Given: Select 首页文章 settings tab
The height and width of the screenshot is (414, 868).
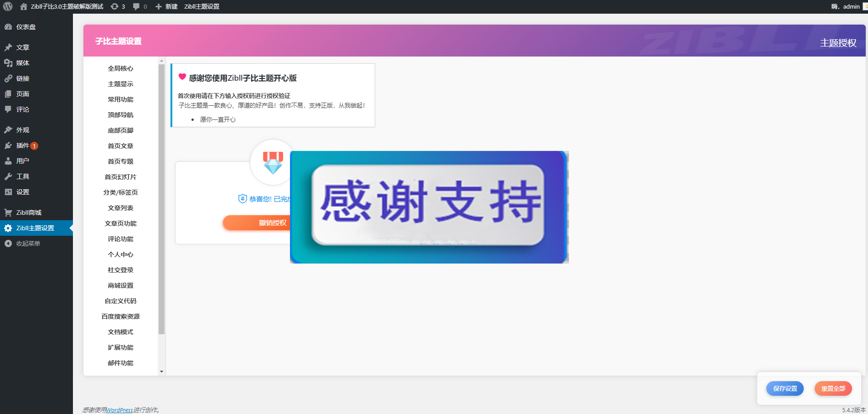Looking at the screenshot, I should pos(120,146).
